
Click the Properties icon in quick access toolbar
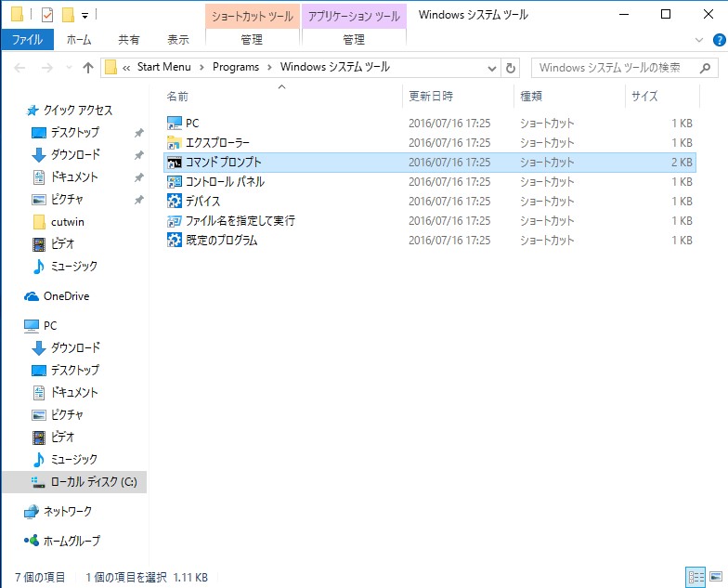[x=46, y=15]
